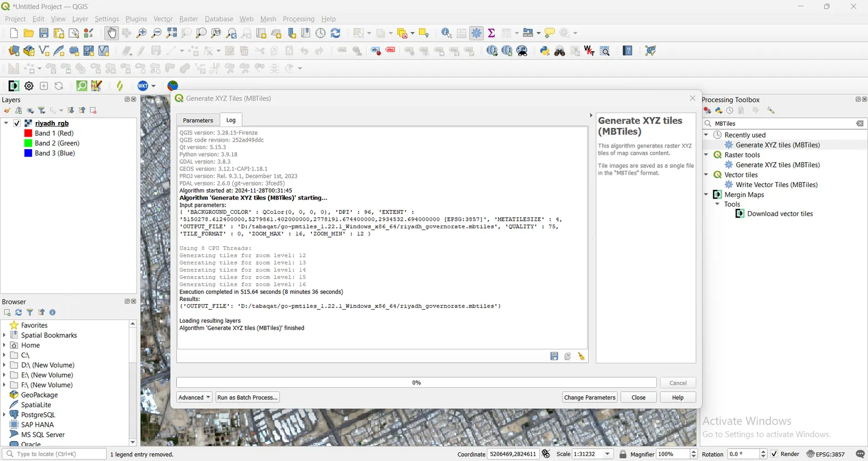Click the Band 1 (Red) swatch
This screenshot has height=461, width=868.
pos(28,133)
